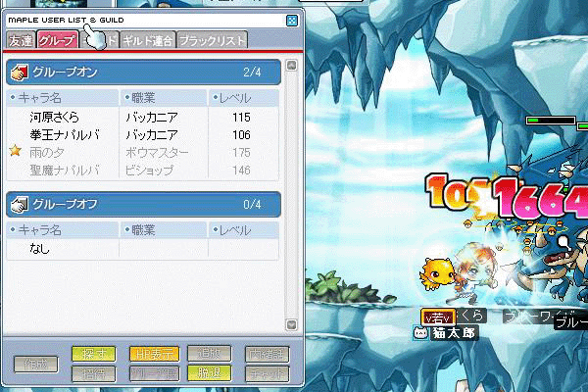The width and height of the screenshot is (588, 392).
Task: Click the 猫太郎 name tag icon
Action: [x=420, y=333]
